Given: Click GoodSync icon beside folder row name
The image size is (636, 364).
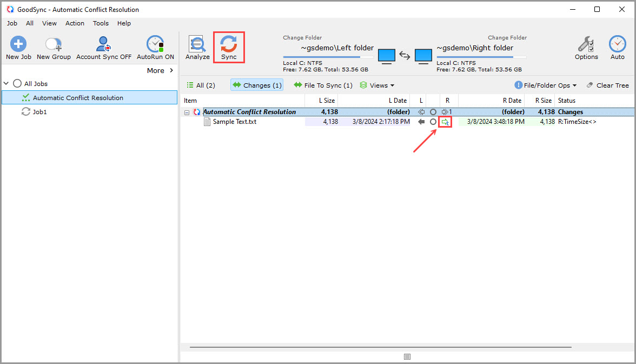Looking at the screenshot, I should tap(197, 112).
